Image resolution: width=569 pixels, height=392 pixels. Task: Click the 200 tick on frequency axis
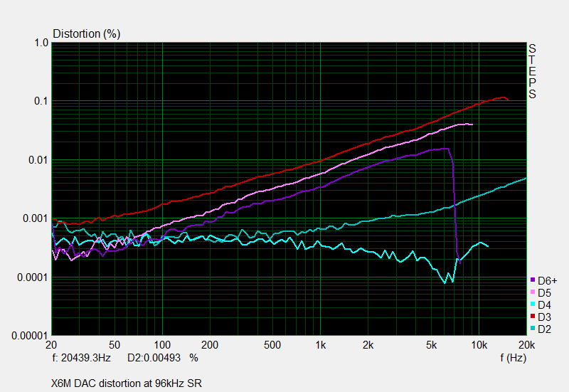click(210, 345)
